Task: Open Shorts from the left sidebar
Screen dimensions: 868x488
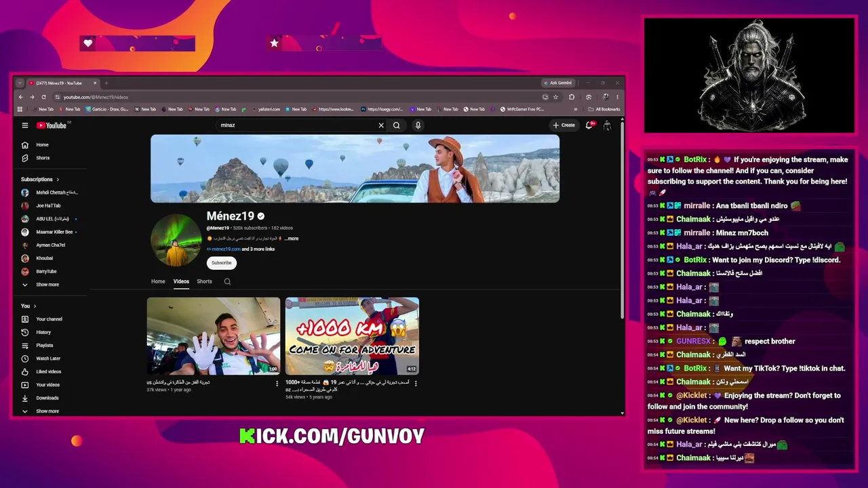Action: [51, 158]
